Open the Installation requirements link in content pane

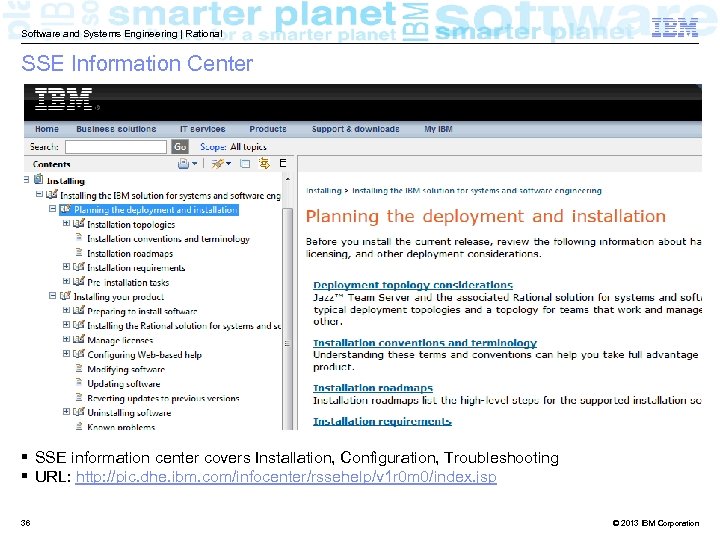382,421
